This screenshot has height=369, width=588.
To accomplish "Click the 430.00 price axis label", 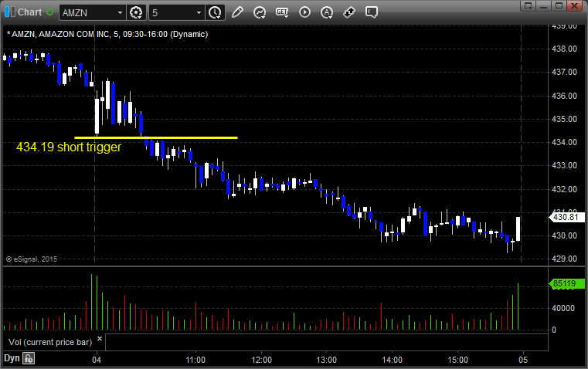I will pos(564,235).
